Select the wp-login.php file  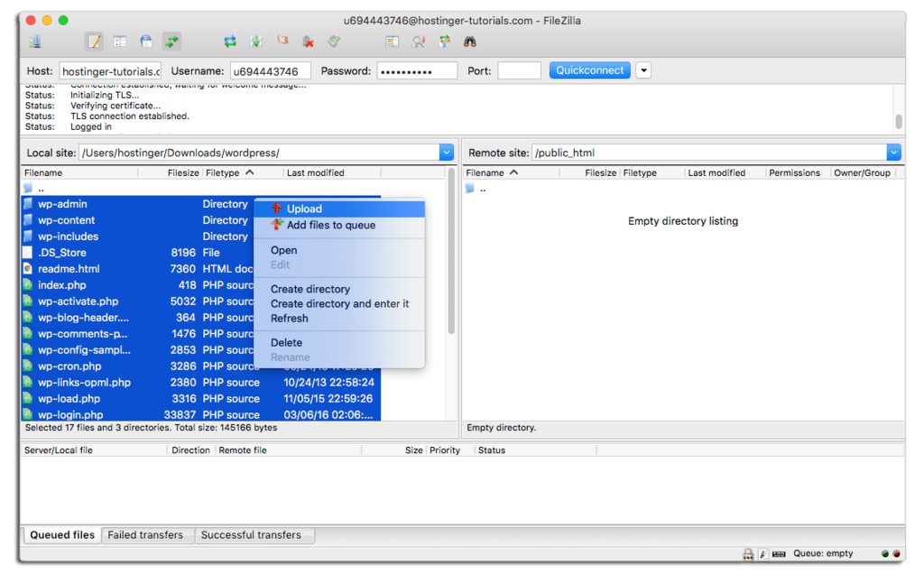coord(201,414)
